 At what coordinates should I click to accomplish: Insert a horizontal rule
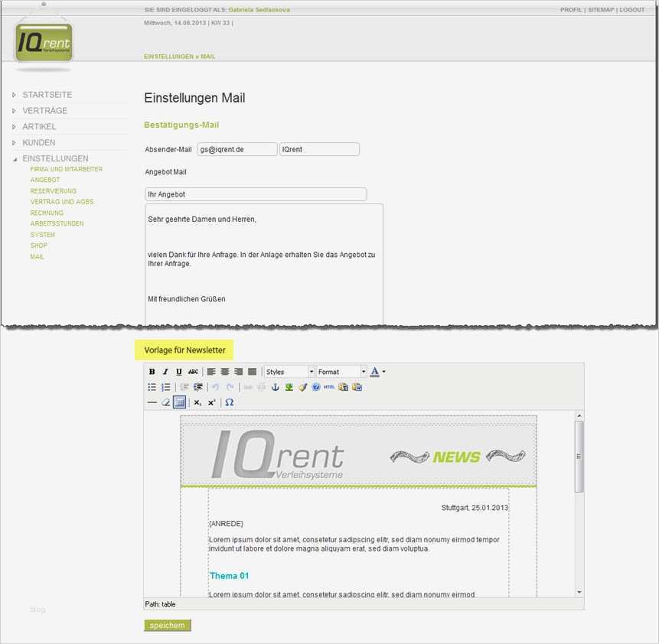[x=152, y=402]
